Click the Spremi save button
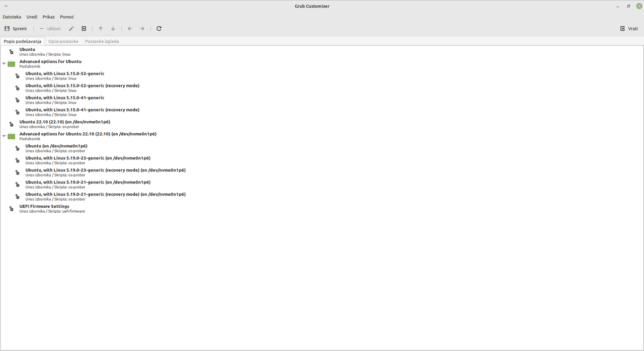 point(16,29)
